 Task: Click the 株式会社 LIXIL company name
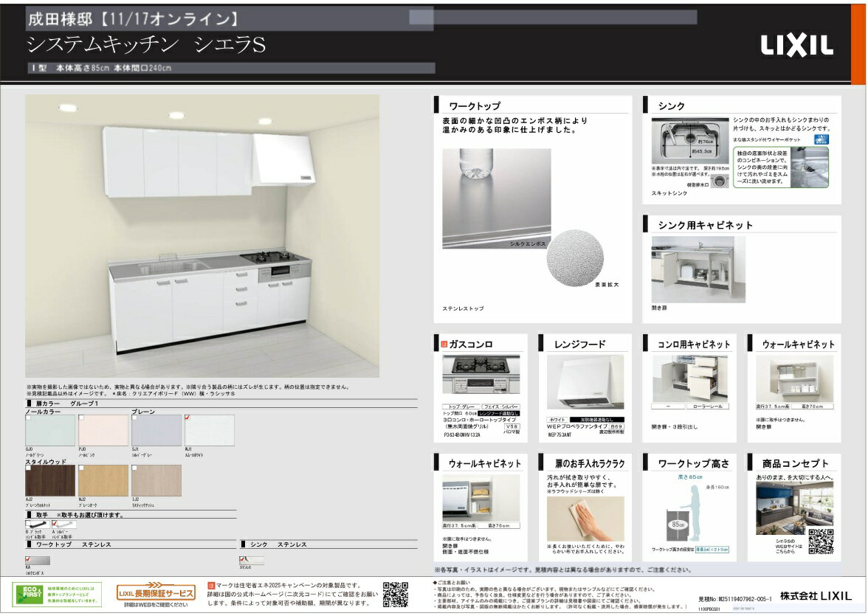coord(816,595)
